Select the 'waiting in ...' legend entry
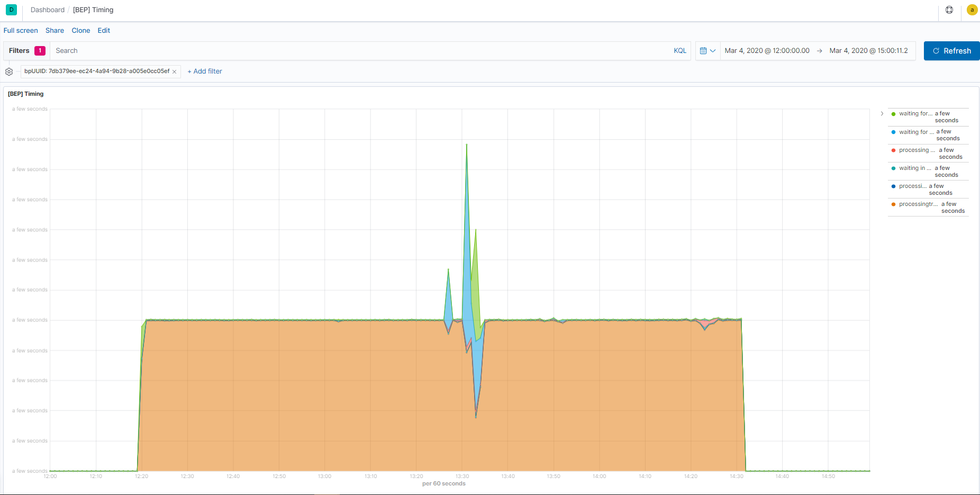980x495 pixels. [x=928, y=172]
